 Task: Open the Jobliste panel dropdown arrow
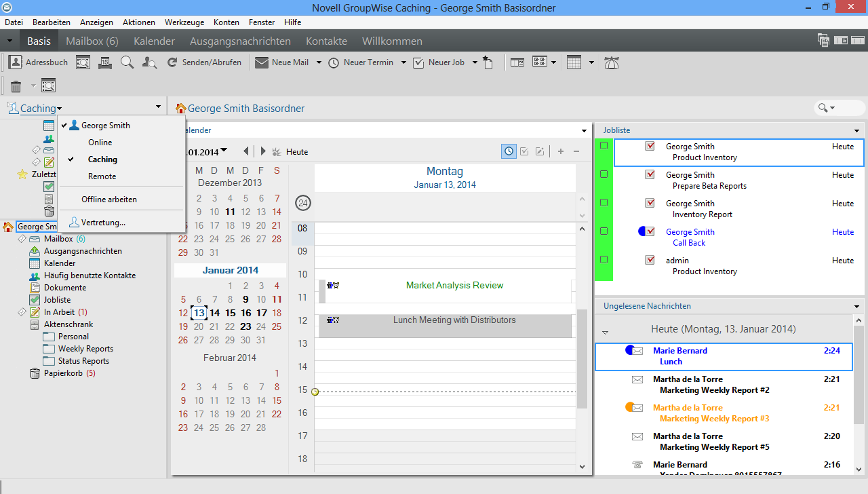[x=856, y=130]
